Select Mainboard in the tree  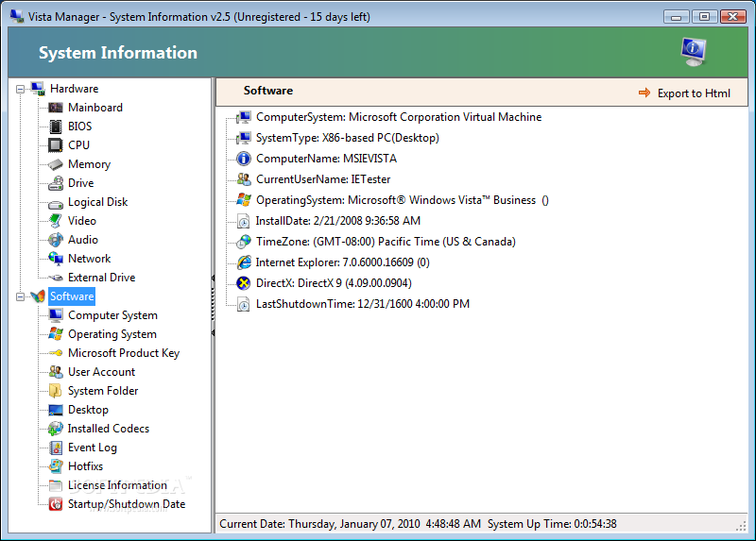[95, 108]
